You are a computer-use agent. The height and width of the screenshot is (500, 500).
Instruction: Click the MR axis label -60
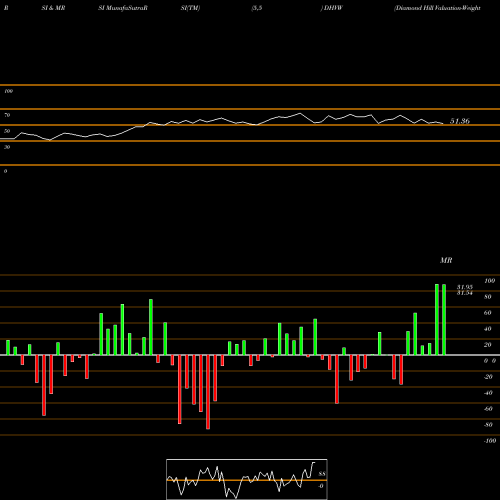[x=488, y=409]
